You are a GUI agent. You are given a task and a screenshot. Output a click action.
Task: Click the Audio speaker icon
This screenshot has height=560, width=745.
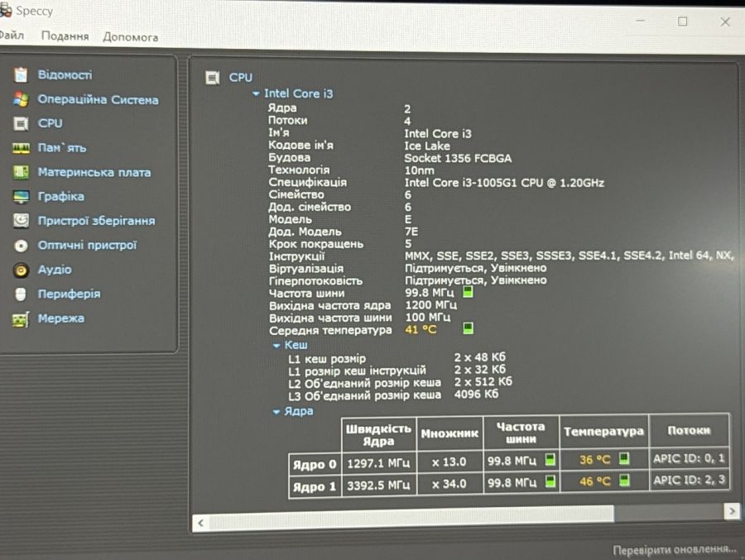[21, 270]
